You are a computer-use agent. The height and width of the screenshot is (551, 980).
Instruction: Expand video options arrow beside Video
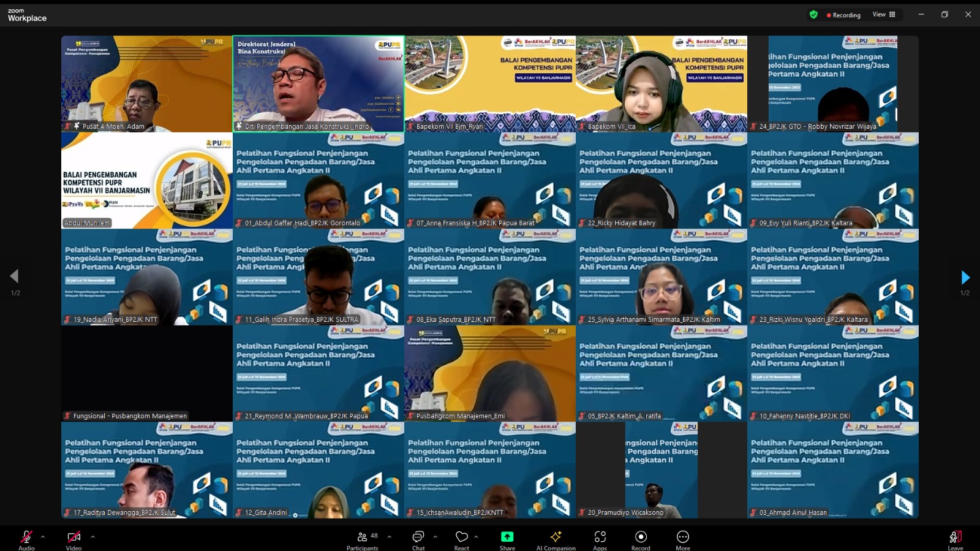[92, 537]
